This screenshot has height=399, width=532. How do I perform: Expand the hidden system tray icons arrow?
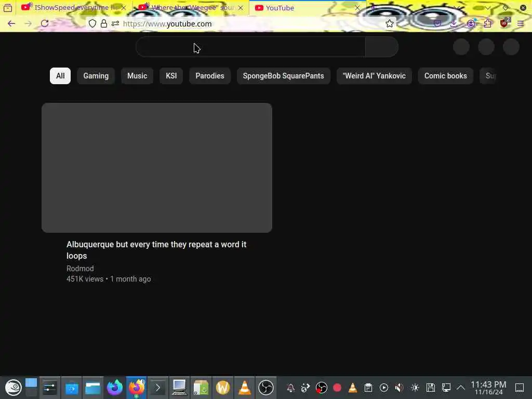click(x=461, y=388)
